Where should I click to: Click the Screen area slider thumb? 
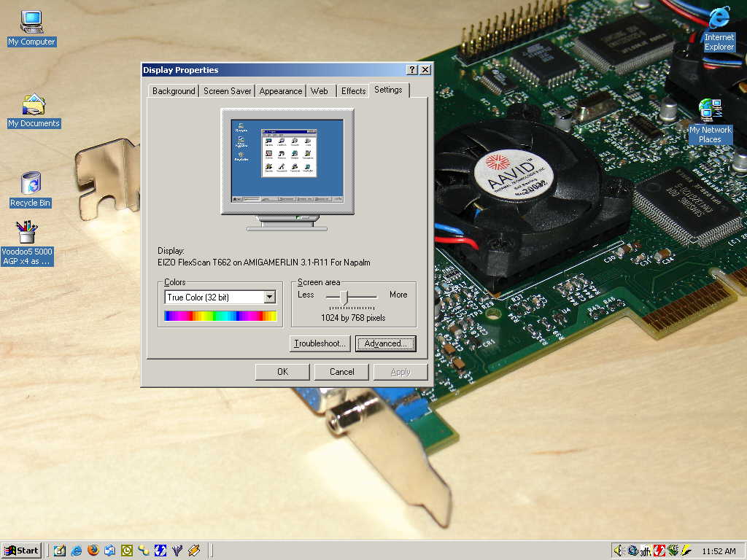click(344, 297)
